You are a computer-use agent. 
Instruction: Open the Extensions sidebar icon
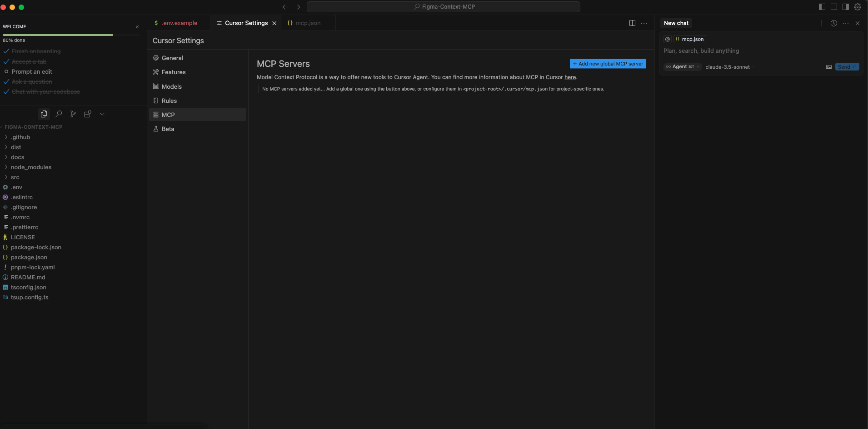(88, 114)
